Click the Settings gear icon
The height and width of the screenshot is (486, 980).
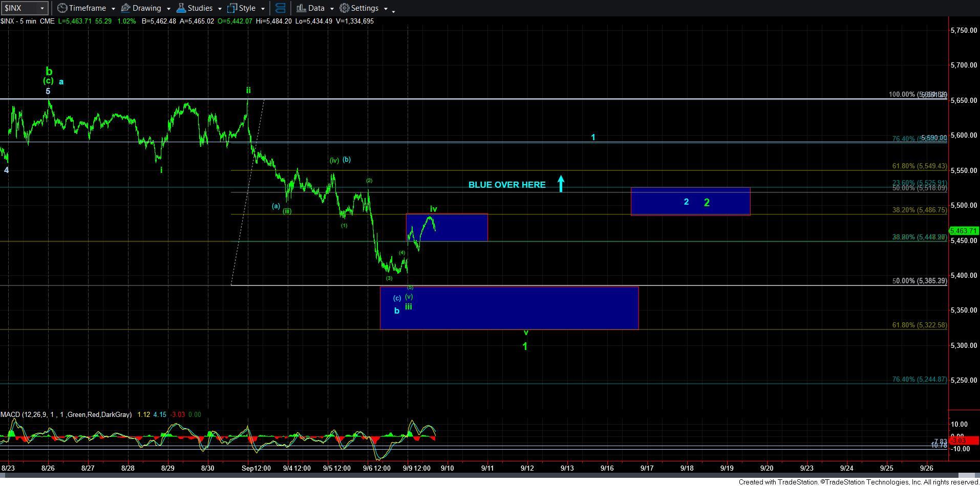click(345, 8)
